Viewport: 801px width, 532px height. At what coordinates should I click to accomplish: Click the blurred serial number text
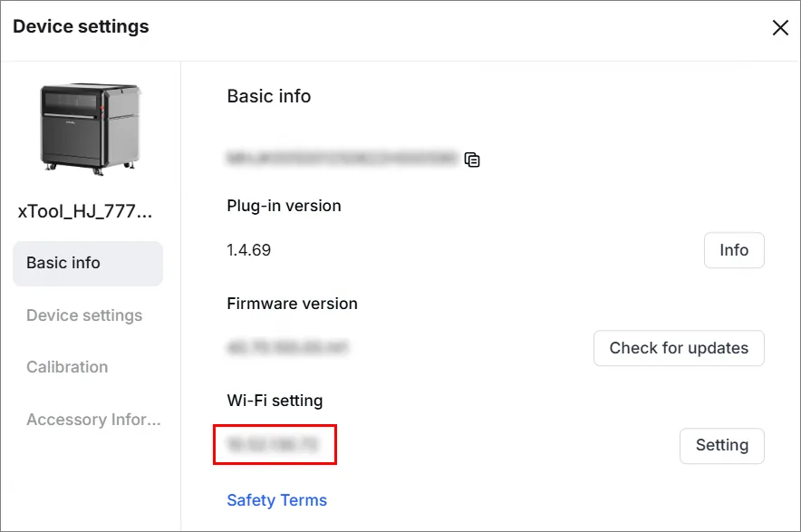coord(342,158)
